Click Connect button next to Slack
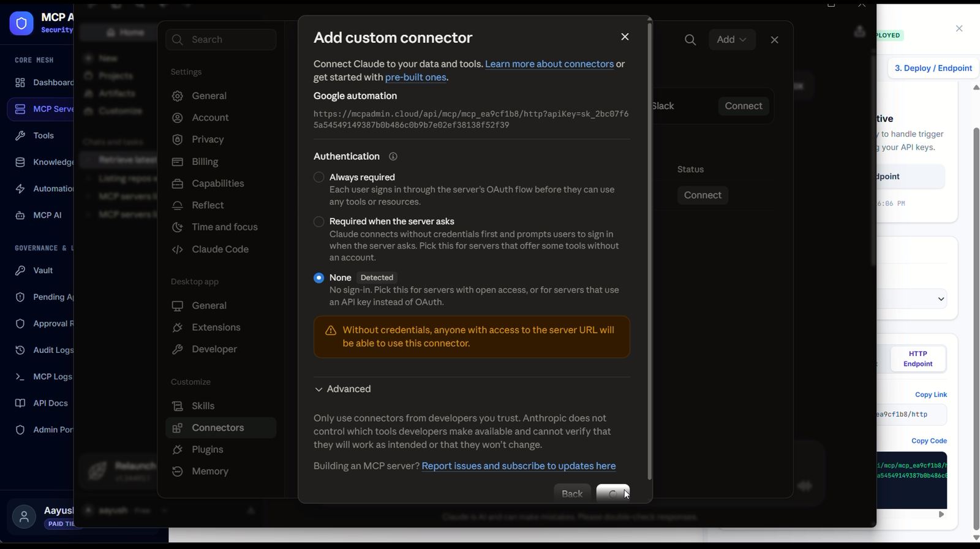The height and width of the screenshot is (549, 980). click(x=744, y=106)
